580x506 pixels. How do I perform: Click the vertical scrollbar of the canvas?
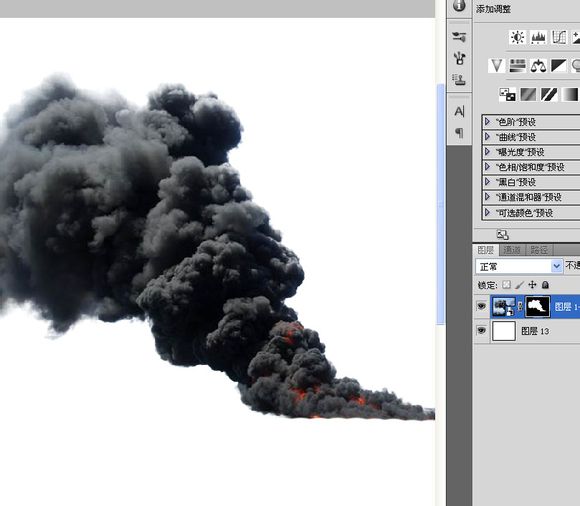(x=441, y=204)
